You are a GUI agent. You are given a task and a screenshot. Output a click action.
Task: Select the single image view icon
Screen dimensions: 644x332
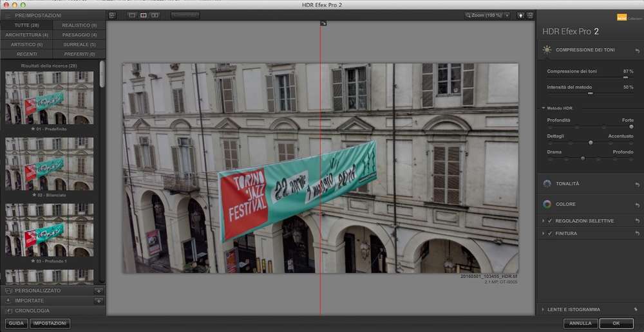(x=132, y=15)
